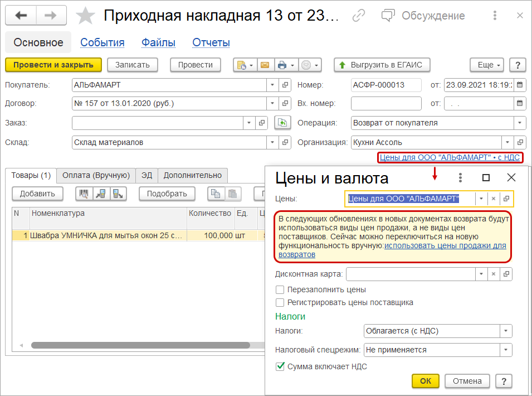Viewport: 532px width, 396px height.
Task: Open selected Цены record icon in dialog
Action: click(x=506, y=199)
